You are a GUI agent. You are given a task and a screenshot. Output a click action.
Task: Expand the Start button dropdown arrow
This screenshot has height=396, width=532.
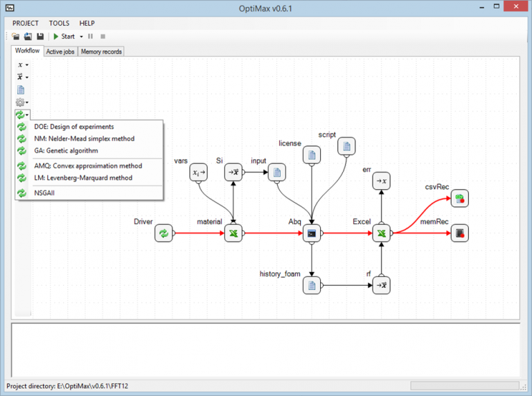[81, 36]
